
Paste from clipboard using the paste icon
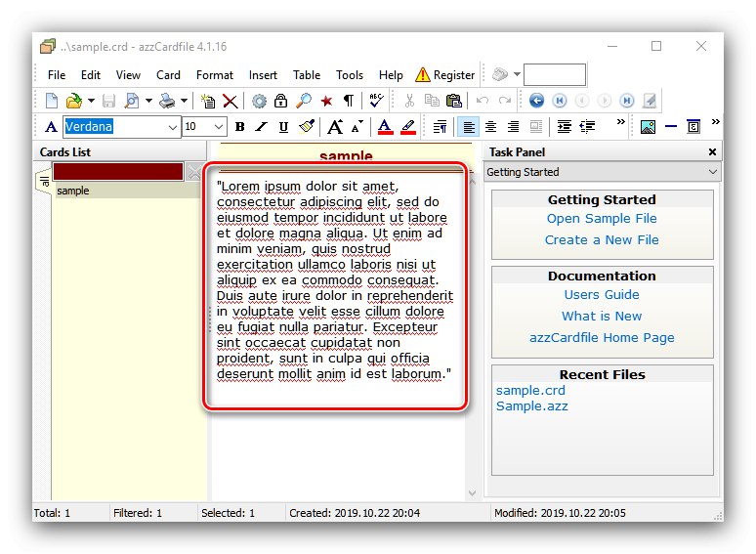pyautogui.click(x=453, y=101)
